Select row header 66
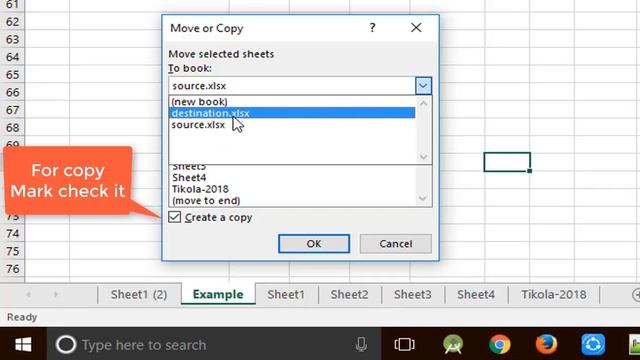 [12, 93]
